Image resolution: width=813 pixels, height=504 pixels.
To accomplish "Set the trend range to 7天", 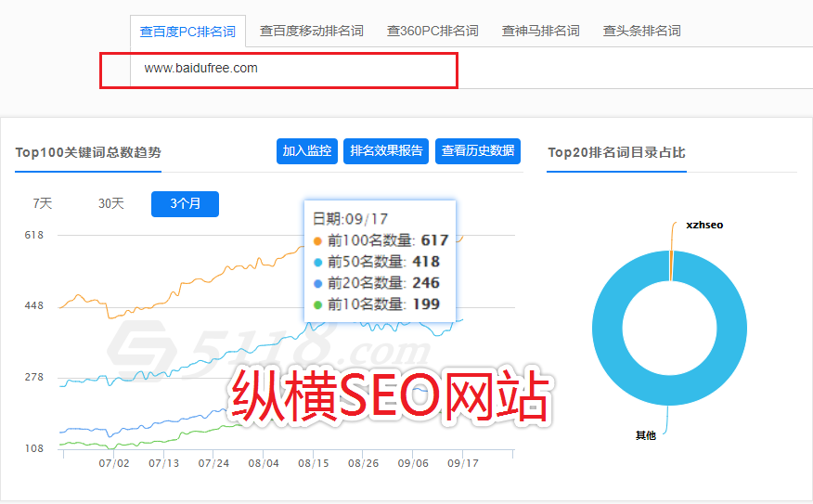I will [x=43, y=203].
